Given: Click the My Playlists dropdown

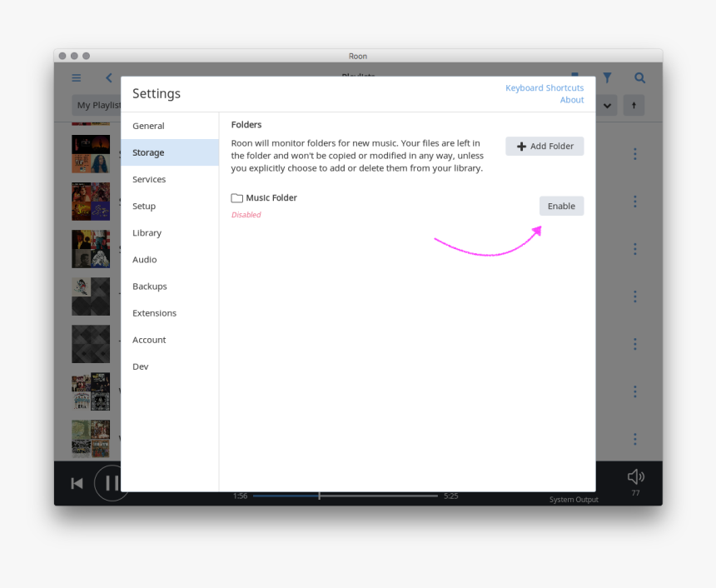Looking at the screenshot, I should click(x=97, y=105).
